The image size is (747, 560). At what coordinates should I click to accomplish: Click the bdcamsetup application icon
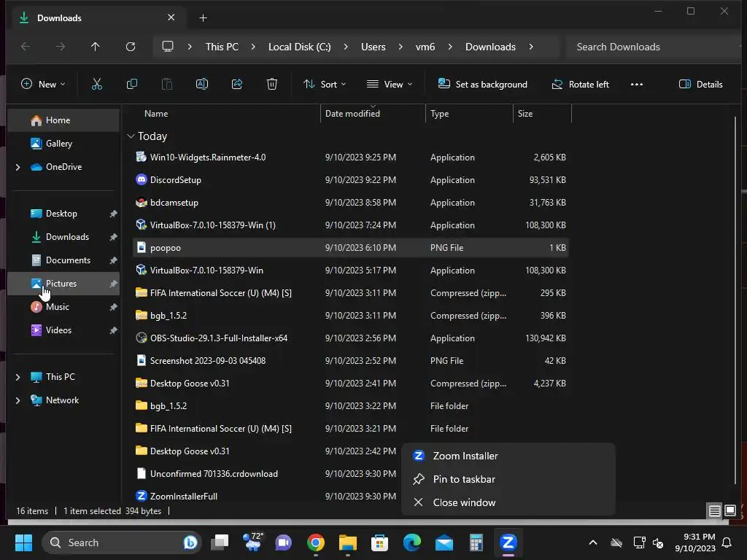[x=141, y=203]
